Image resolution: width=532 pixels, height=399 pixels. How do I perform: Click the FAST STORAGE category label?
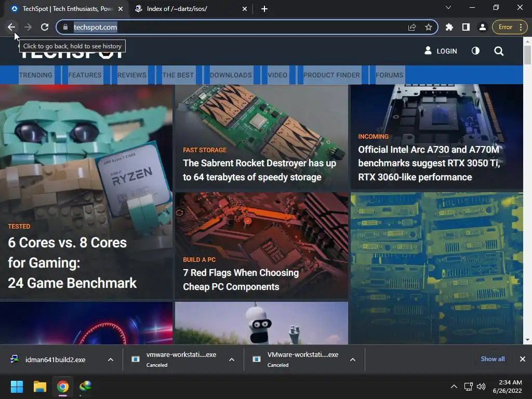click(x=205, y=150)
